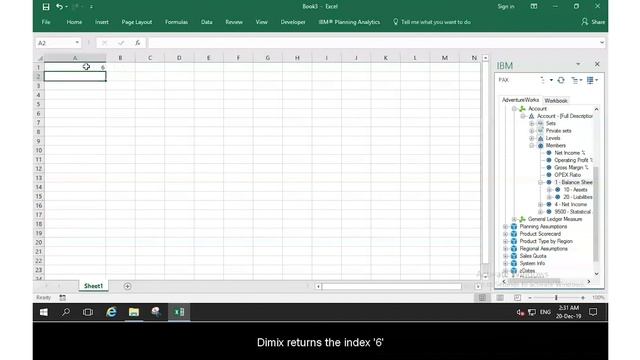
Task: Click cell A1 containing 6
Action: coord(75,67)
